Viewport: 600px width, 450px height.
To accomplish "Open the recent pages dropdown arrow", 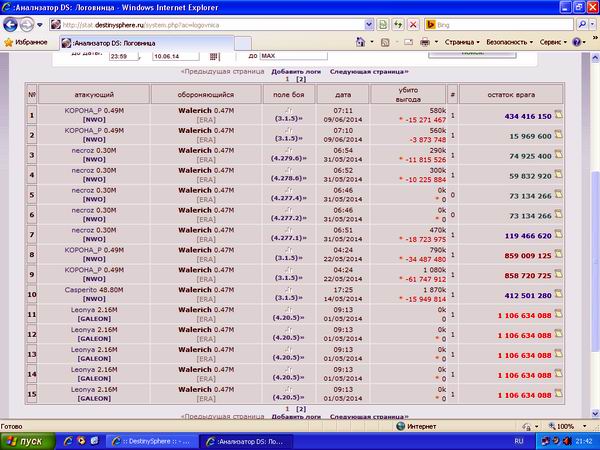I will click(x=40, y=25).
